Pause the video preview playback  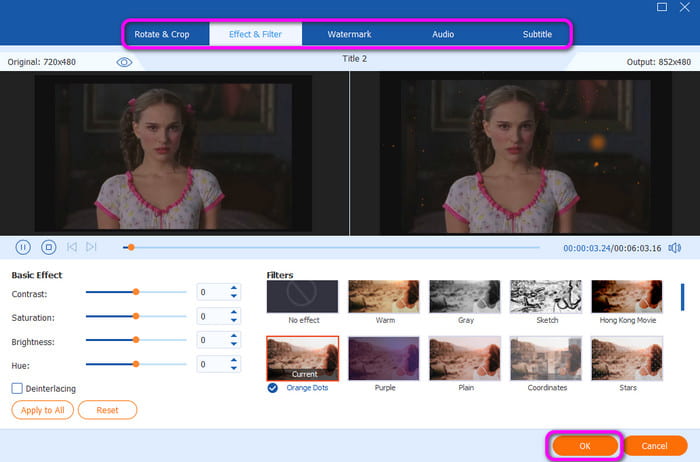[23, 247]
